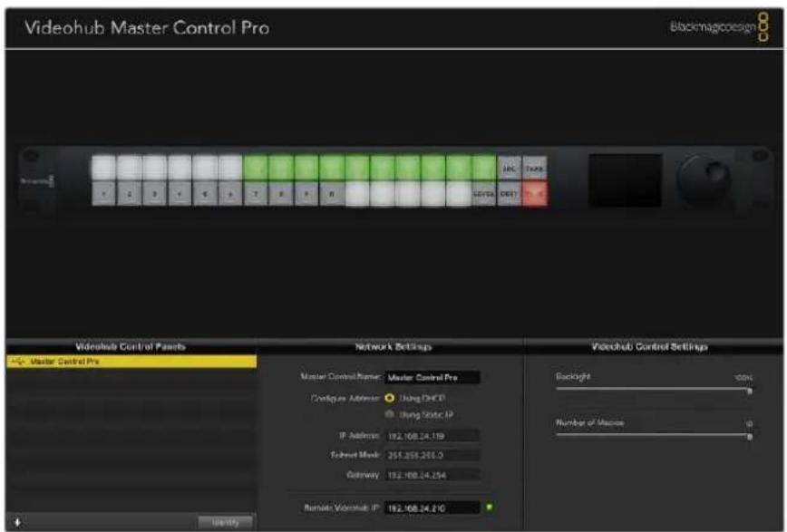
Task: Click the Master Control Name field
Action: 432,377
